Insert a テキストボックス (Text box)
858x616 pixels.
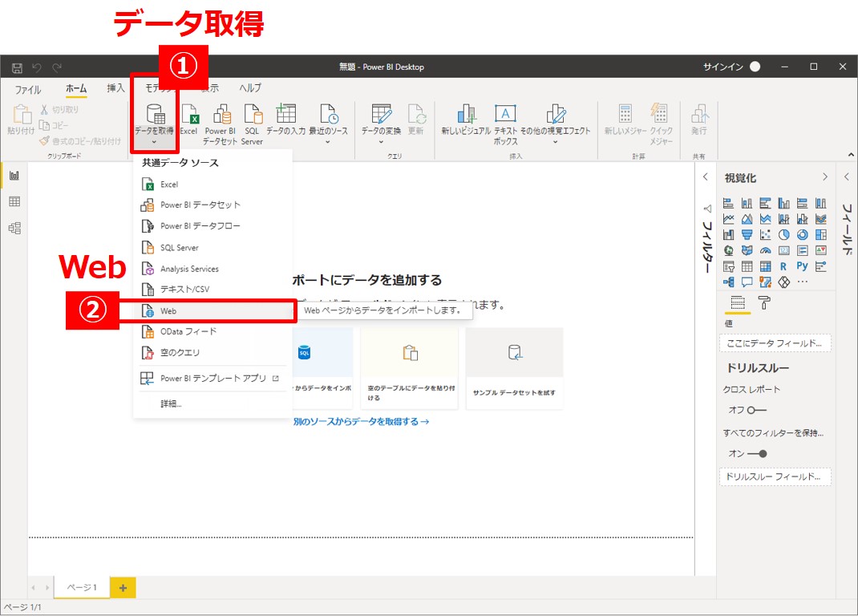(505, 115)
